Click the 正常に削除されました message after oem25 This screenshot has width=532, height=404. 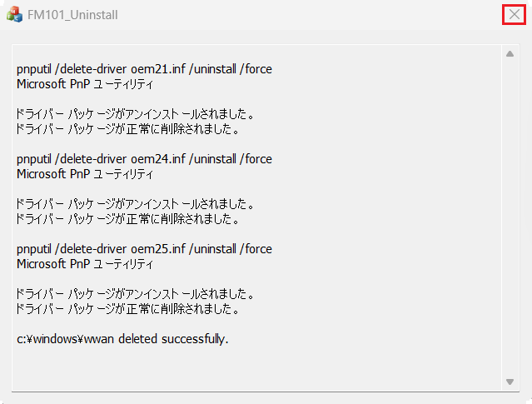(127, 309)
